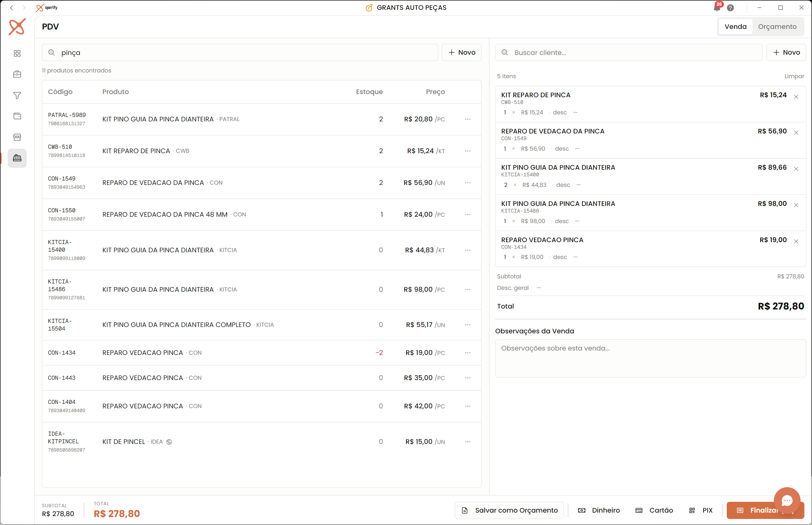Open more options for CON-1550 row

click(468, 215)
